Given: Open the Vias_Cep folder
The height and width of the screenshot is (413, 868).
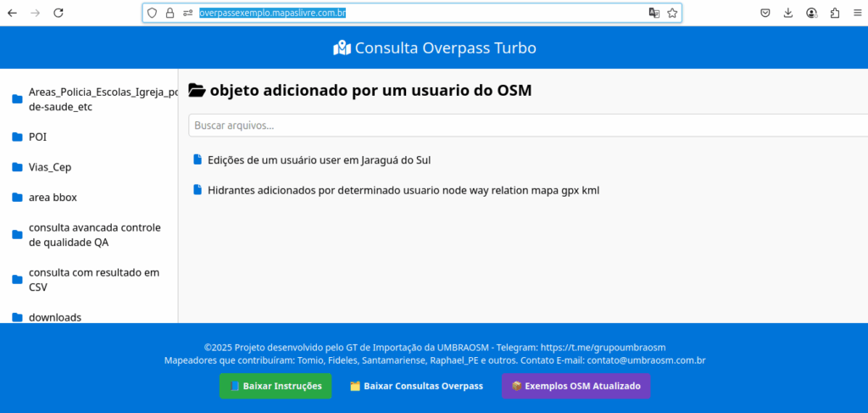Looking at the screenshot, I should tap(50, 167).
